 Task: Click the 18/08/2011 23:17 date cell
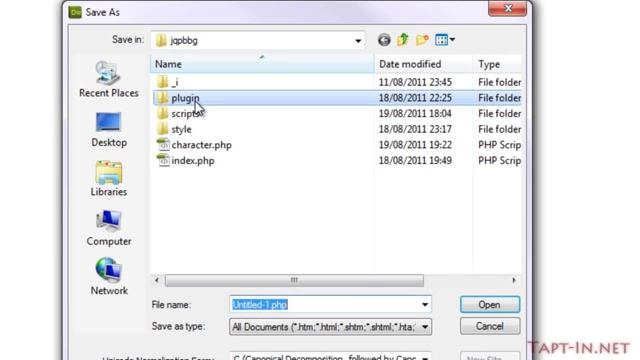click(415, 129)
